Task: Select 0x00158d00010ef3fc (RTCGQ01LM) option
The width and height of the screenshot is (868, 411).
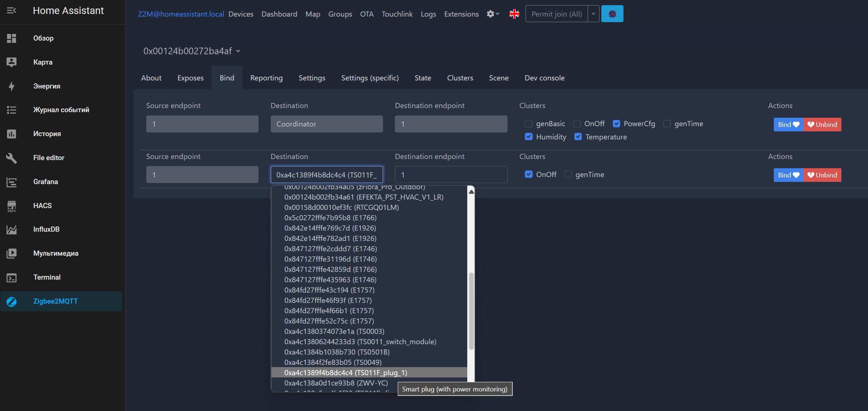Action: click(369, 207)
